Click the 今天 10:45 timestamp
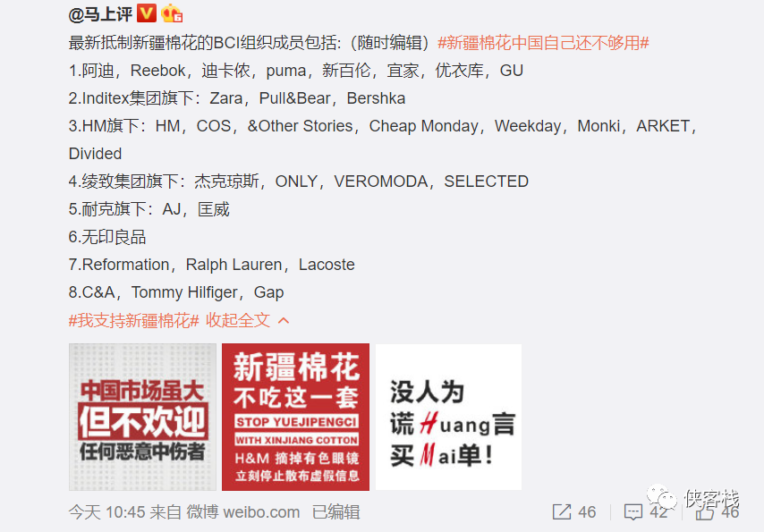Screen dimensions: 764x532 (x=107, y=512)
